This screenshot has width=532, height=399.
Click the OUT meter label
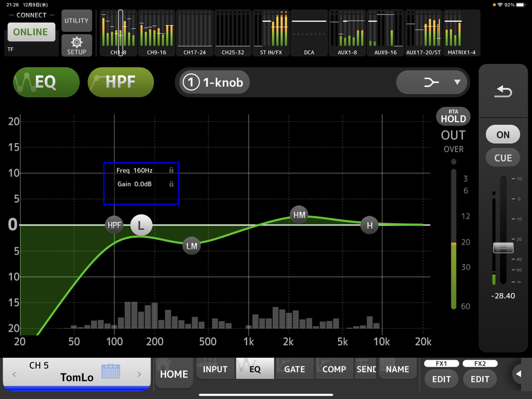(x=453, y=135)
